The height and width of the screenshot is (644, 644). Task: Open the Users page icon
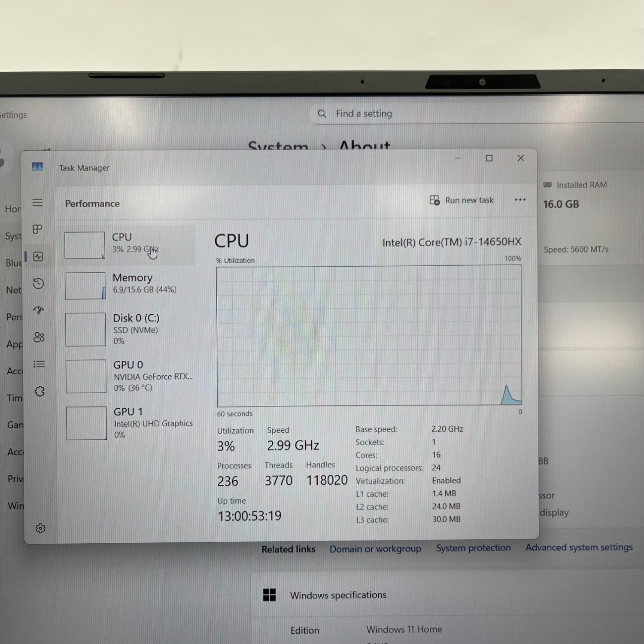(x=39, y=337)
